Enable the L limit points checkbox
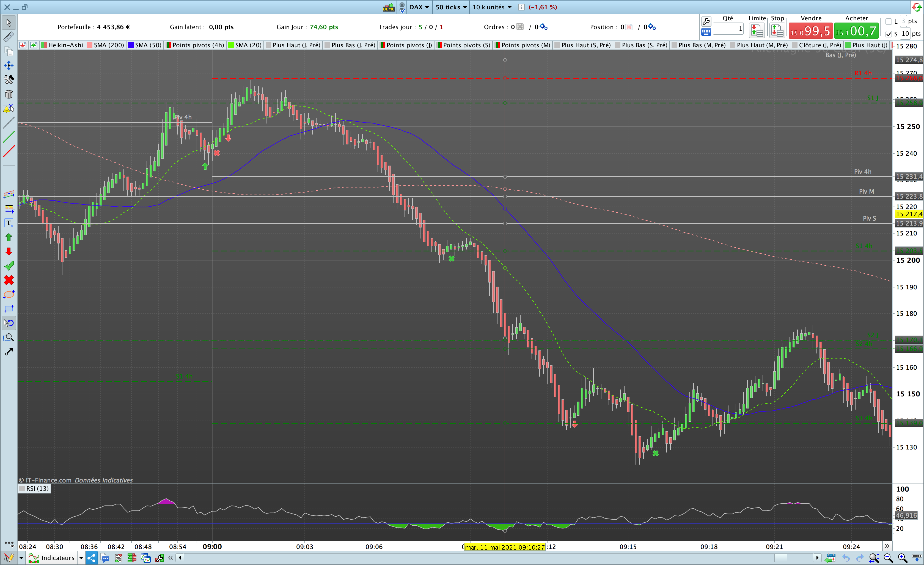 [888, 21]
